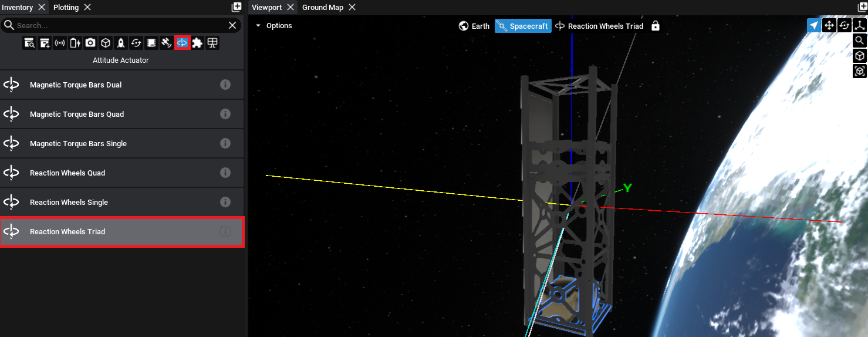
Task: Activate the move translate tool in viewport
Action: [829, 25]
